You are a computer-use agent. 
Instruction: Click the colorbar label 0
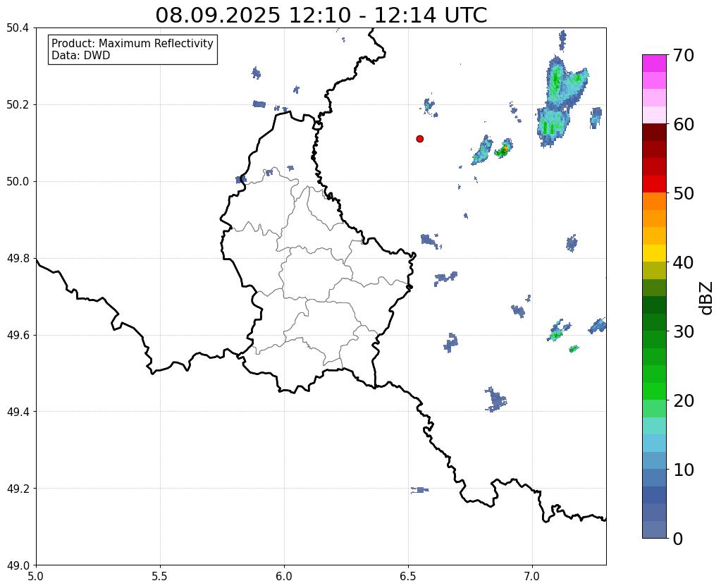(678, 539)
